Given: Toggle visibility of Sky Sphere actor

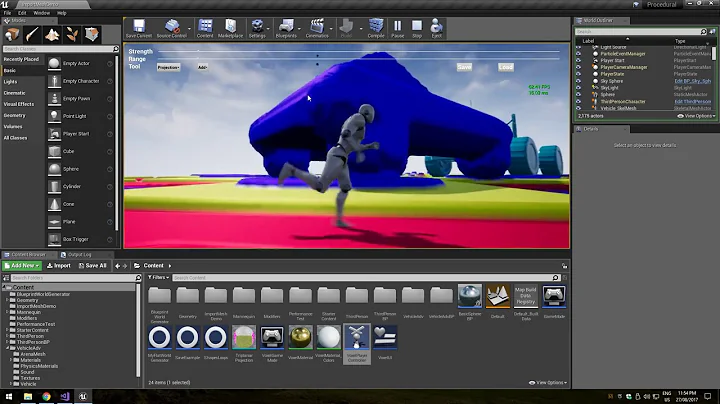Looking at the screenshot, I should 579,81.
